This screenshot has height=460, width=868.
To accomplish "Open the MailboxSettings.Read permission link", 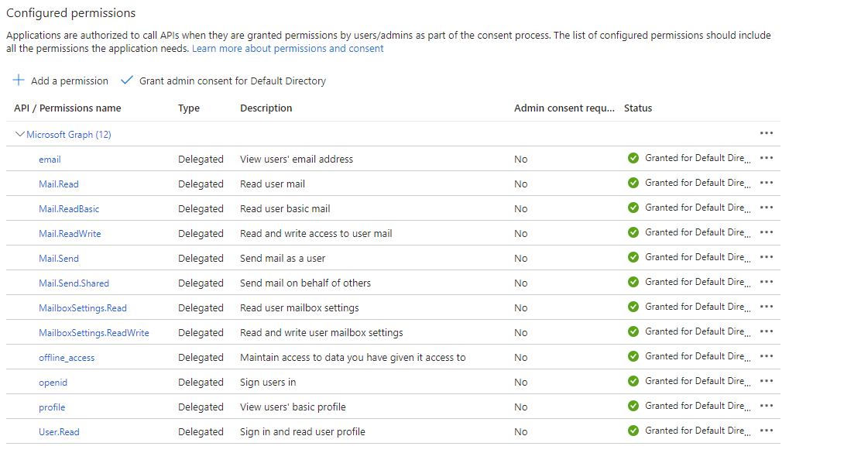I will point(83,308).
